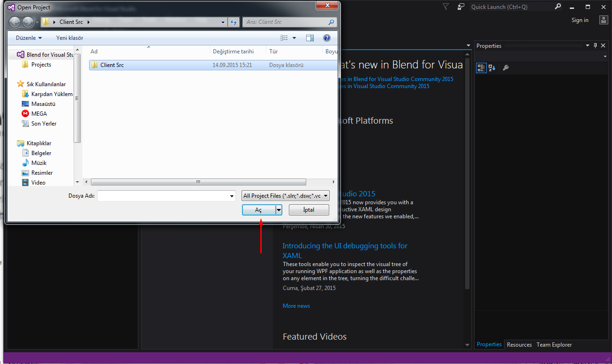Open the Properties panel window position dropdown
The image size is (612, 364).
(x=588, y=45)
